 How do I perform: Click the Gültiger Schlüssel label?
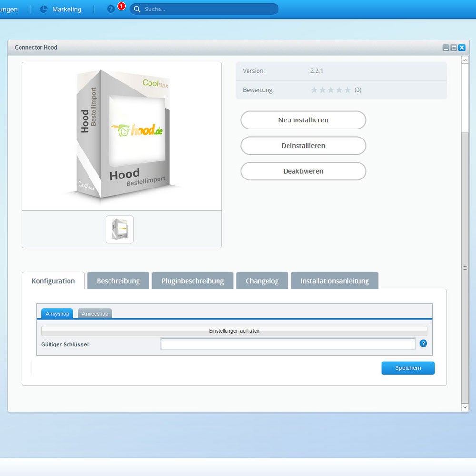point(66,344)
